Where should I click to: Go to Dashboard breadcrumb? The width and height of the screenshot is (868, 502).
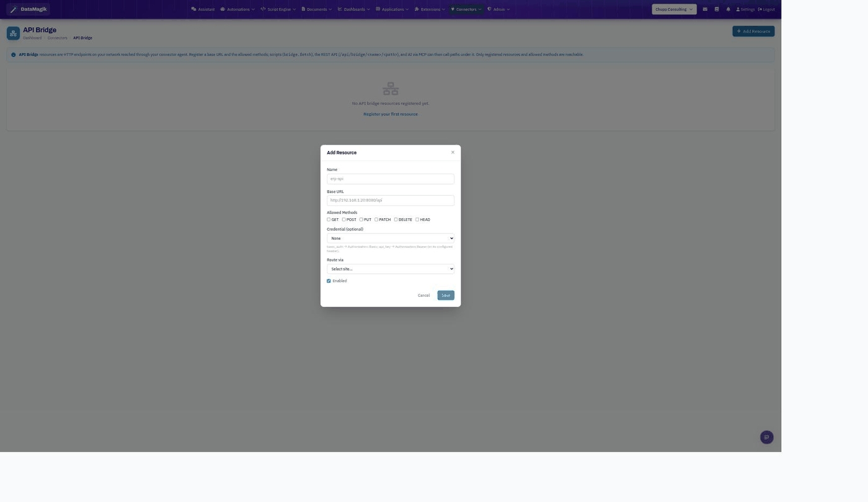coord(32,38)
